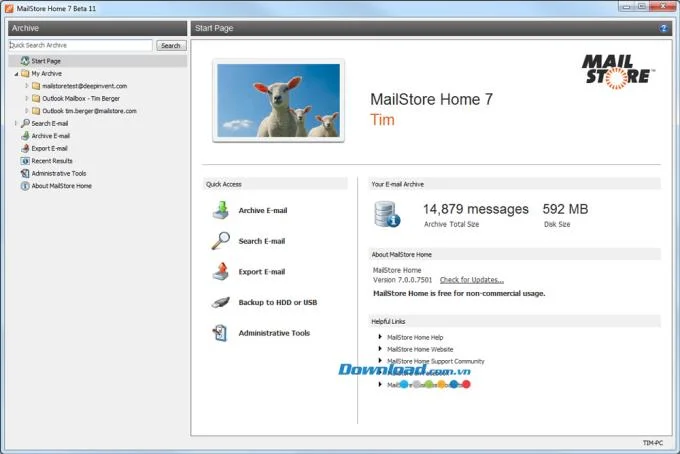Select Start Page in the archive tree
The width and height of the screenshot is (680, 454).
coord(46,61)
